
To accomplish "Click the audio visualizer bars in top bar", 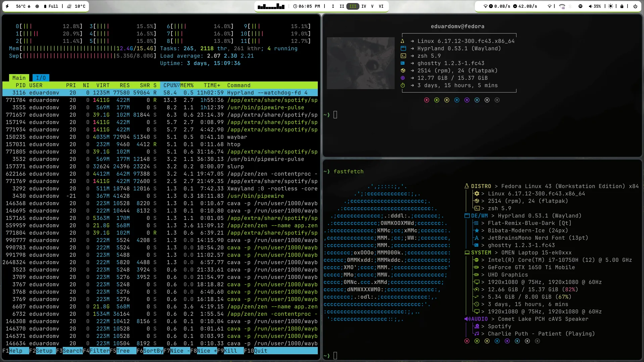I will click(271, 6).
